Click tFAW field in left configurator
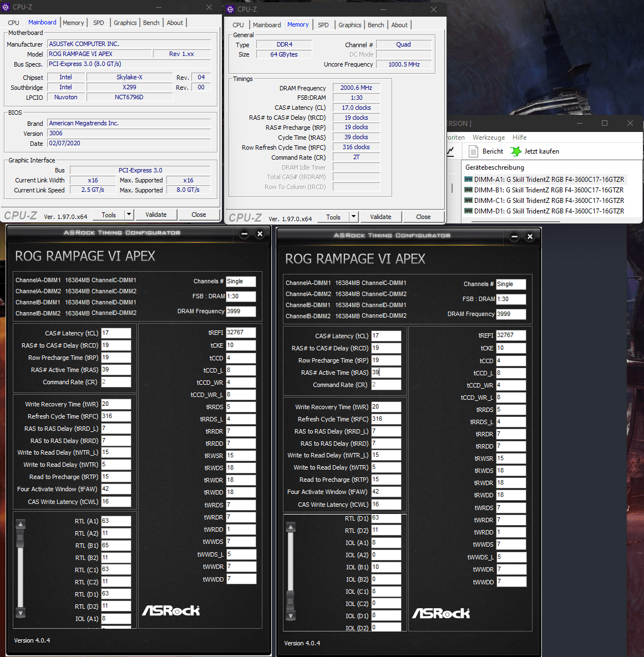Screen dimensions: 644x657 coord(116,489)
